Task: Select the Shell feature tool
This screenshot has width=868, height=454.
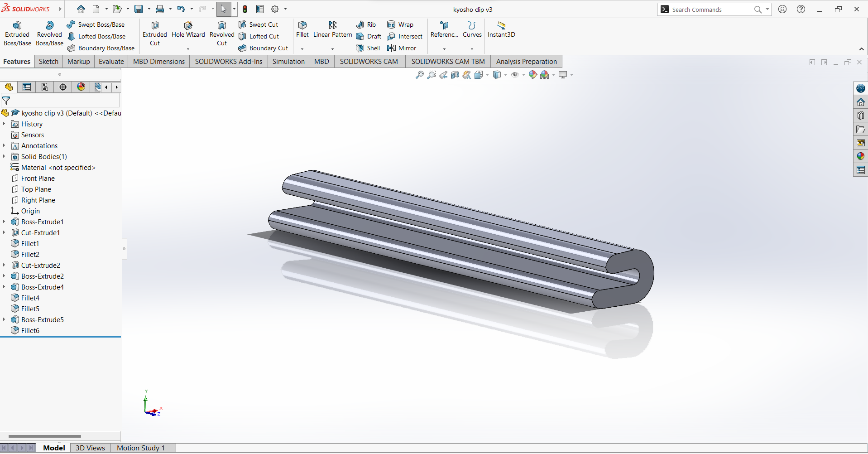Action: pyautogui.click(x=368, y=48)
